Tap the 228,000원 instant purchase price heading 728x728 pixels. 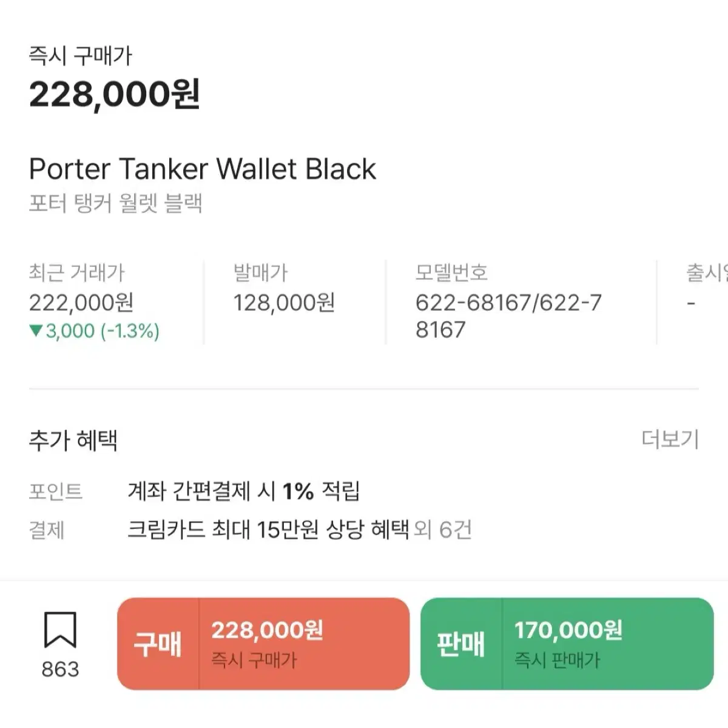tap(115, 94)
